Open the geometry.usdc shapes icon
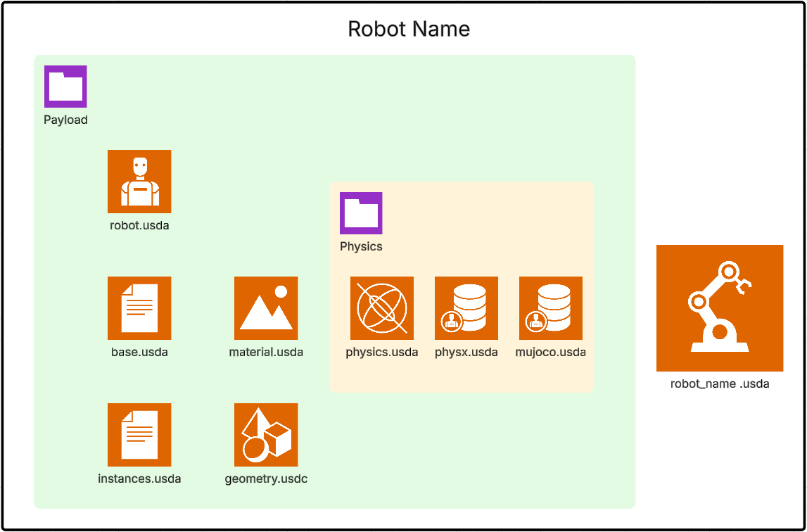Screen dimensions: 807x532 (x=266, y=435)
